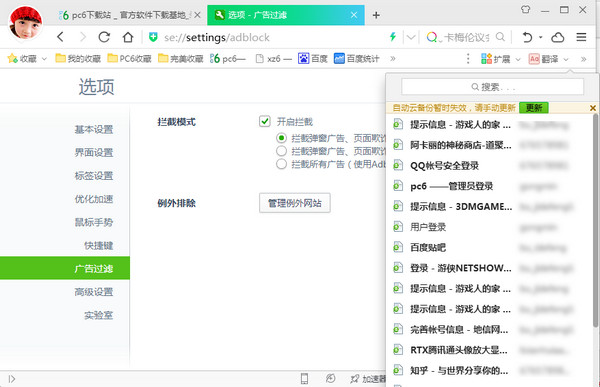
Task: Dismiss the backup warning with X
Action: 592,108
